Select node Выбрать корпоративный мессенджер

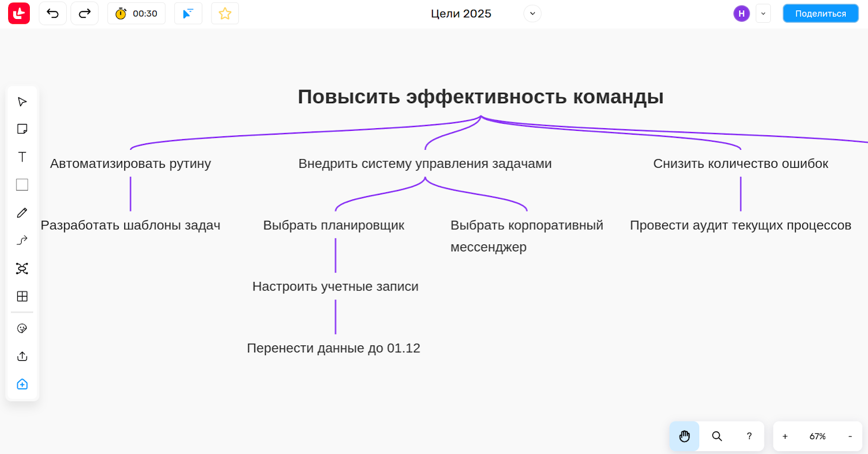click(527, 236)
